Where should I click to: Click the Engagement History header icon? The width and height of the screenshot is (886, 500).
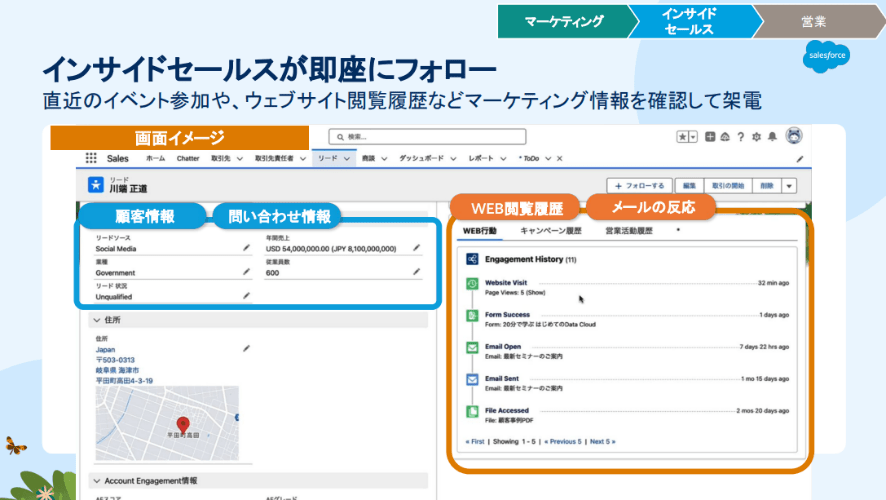472,259
